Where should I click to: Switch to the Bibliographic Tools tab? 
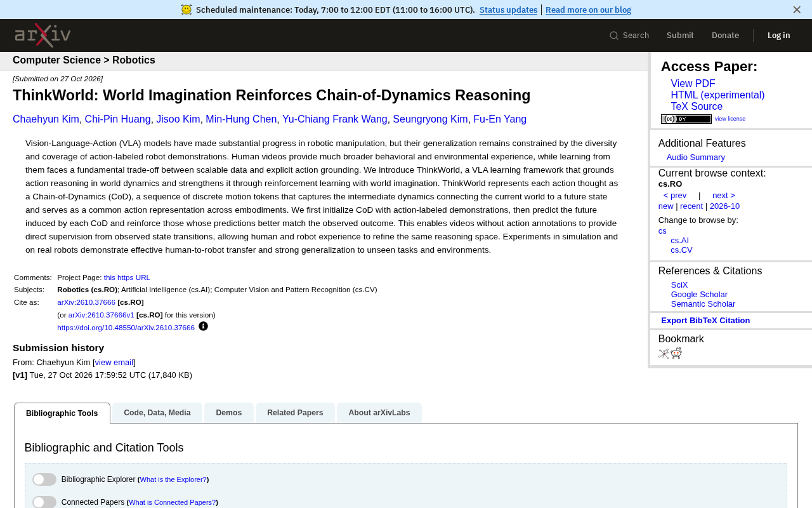(62, 413)
